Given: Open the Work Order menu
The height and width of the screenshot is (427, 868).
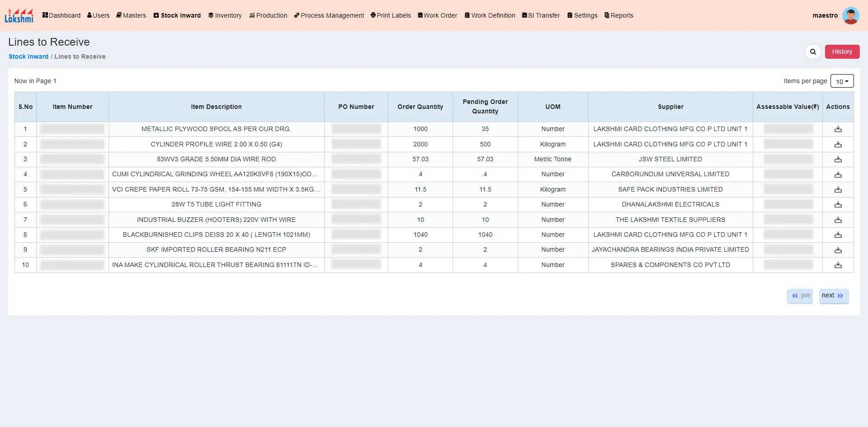Looking at the screenshot, I should tap(437, 15).
